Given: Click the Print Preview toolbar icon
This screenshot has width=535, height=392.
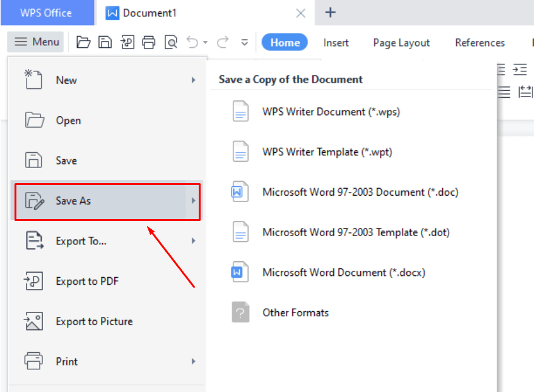Looking at the screenshot, I should [171, 42].
